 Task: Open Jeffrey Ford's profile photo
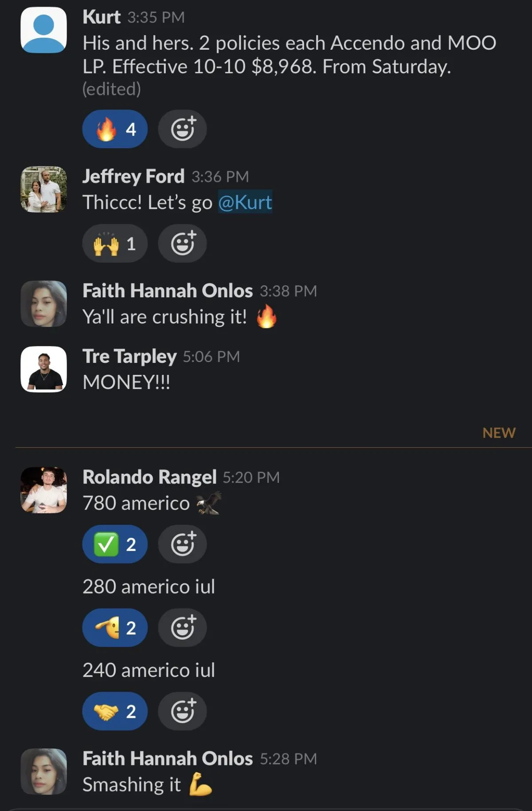click(43, 189)
